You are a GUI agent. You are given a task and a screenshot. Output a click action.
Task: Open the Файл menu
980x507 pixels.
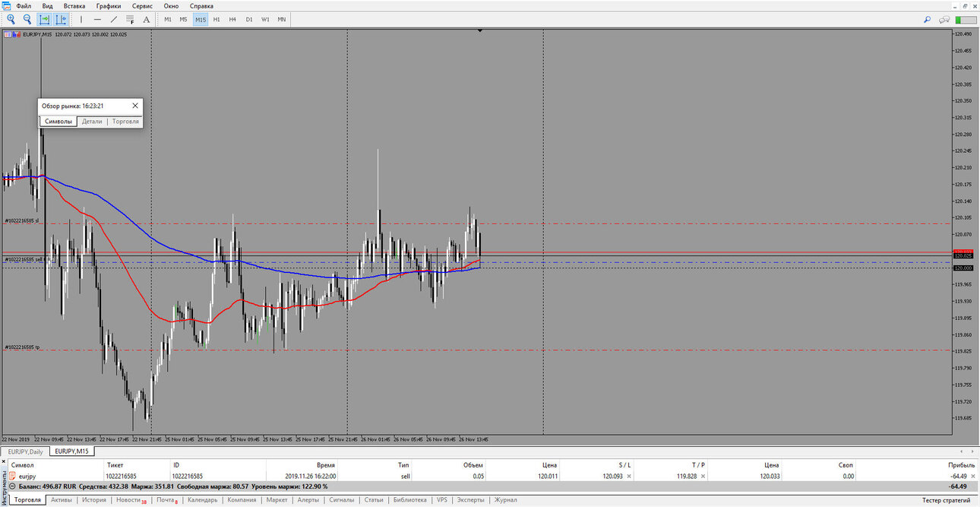click(x=24, y=5)
